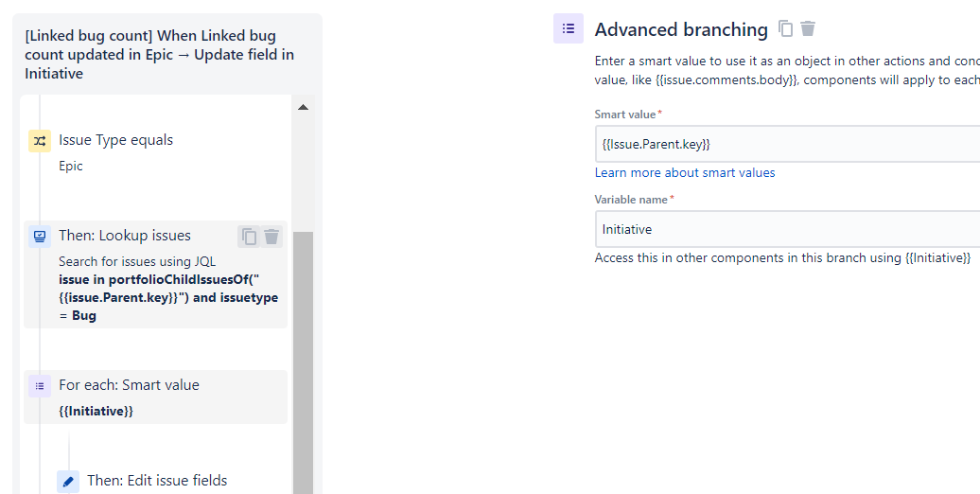The width and height of the screenshot is (980, 494).
Task: Click the Lookup issues action icon
Action: click(x=40, y=237)
